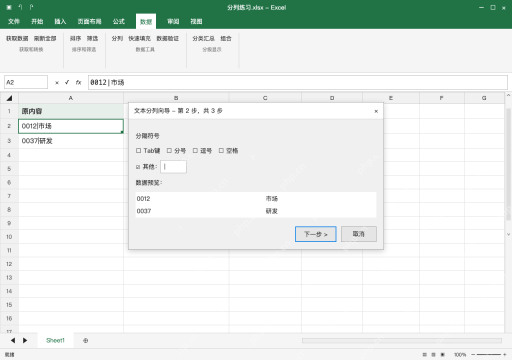Click the 100% zoom level in the status bar
This screenshot has height=360, width=512.
coord(460,355)
